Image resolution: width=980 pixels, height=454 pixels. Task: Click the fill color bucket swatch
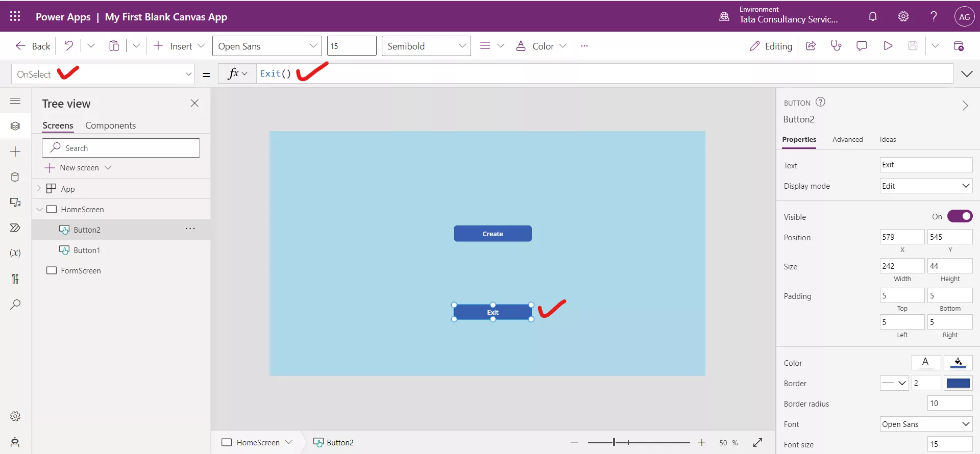[958, 362]
